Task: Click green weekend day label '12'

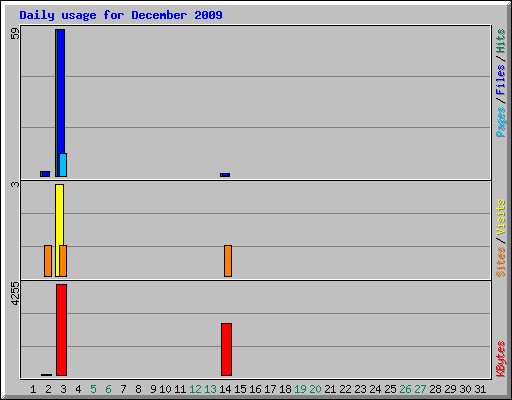Action: (x=195, y=389)
